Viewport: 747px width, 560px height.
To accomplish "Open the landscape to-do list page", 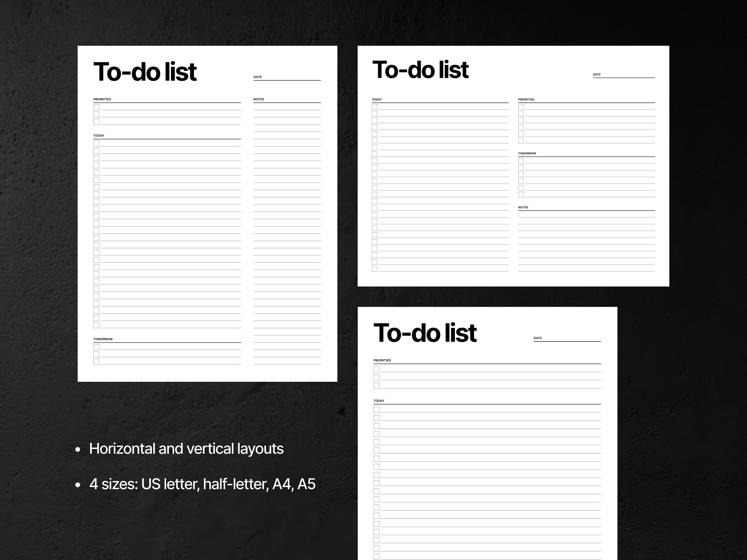I will click(513, 166).
